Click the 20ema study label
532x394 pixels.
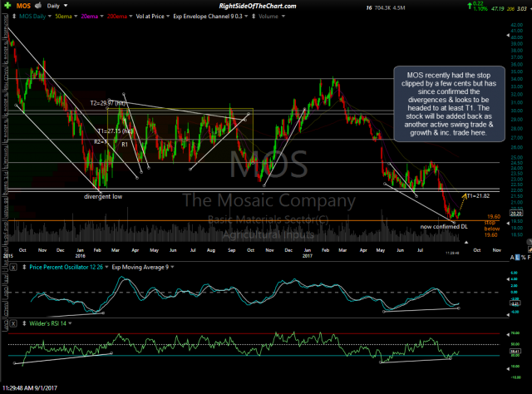(x=89, y=17)
